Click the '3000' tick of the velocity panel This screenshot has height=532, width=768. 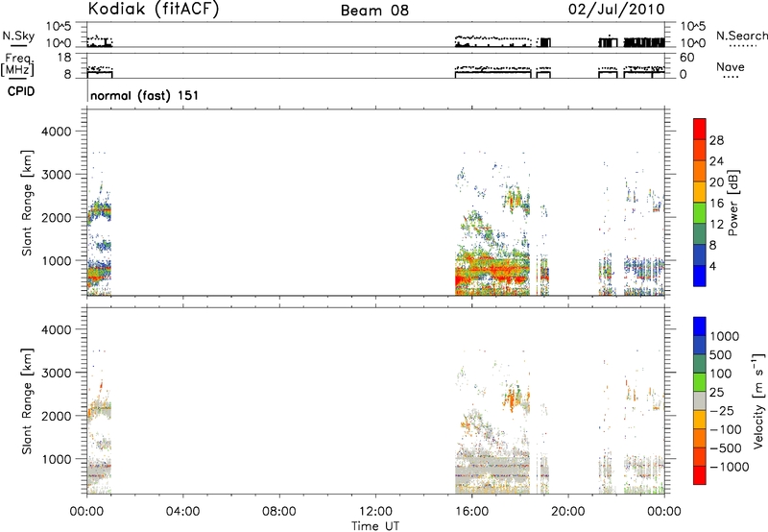tap(57, 373)
